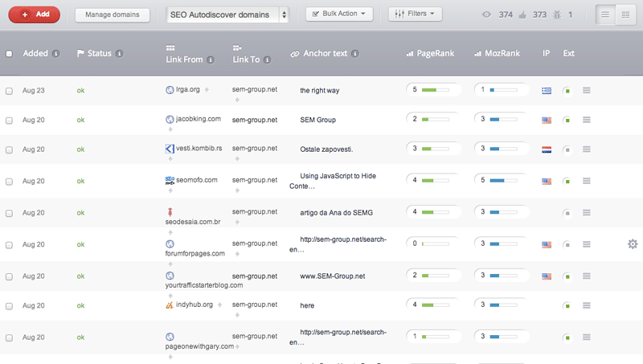Screen dimensions: 643x364
Task: Switch to the compact list view
Action: click(604, 14)
